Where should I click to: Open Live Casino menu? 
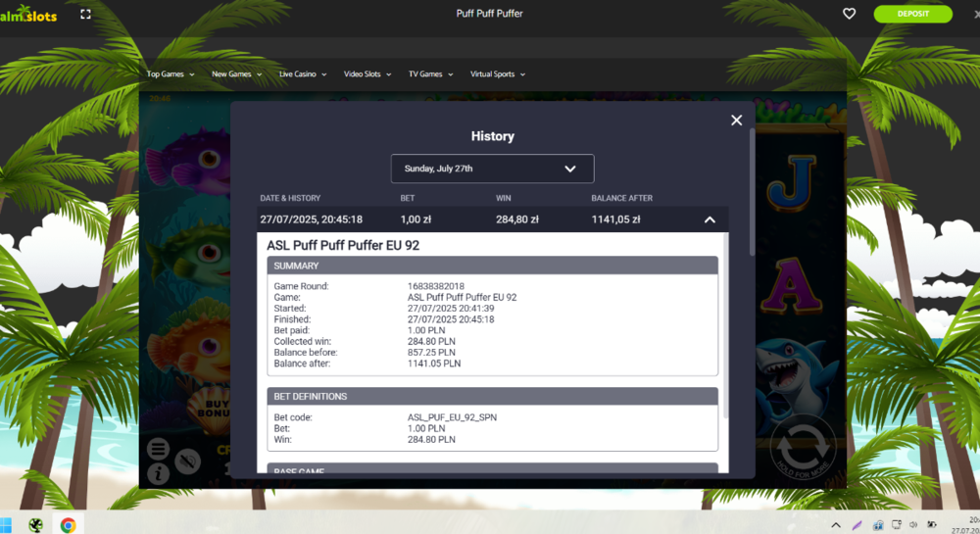(303, 74)
